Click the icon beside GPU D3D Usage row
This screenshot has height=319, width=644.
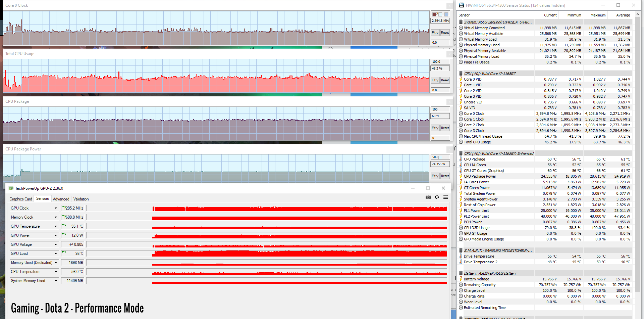click(461, 228)
